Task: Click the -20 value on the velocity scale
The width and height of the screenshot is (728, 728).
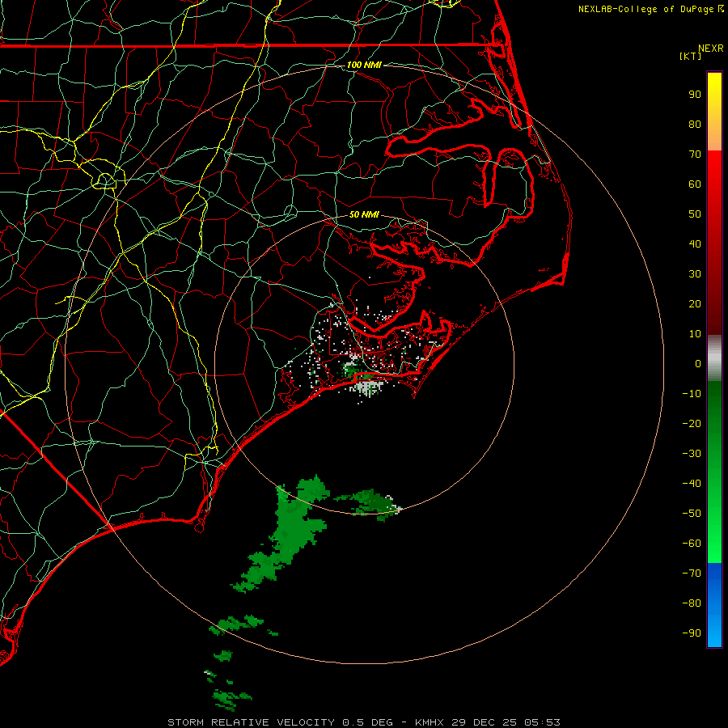Action: [x=692, y=424]
